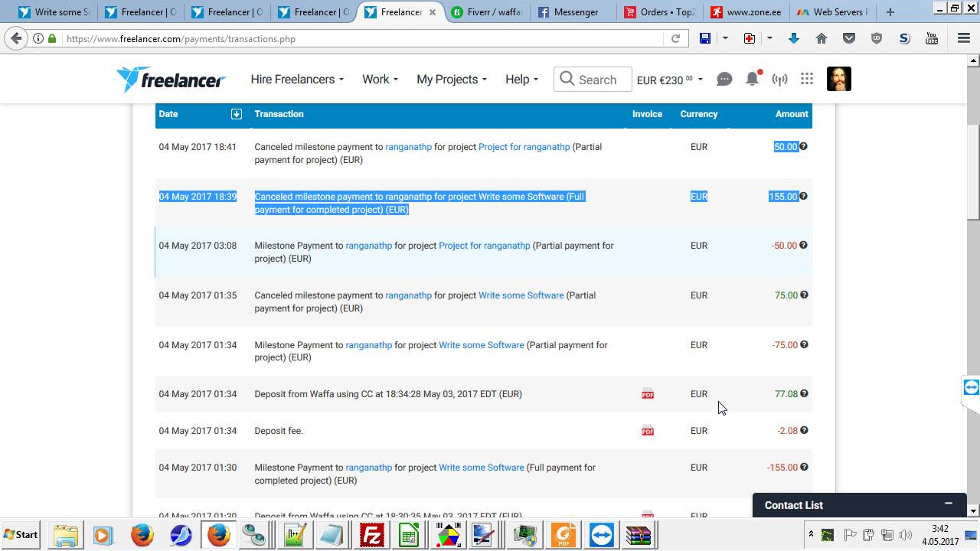Open the uBlock Origin shield icon
980x551 pixels.
pos(877,39)
